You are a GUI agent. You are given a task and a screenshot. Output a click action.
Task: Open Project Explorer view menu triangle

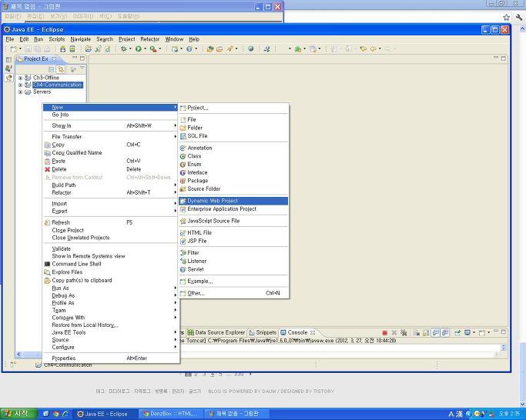coord(82,68)
